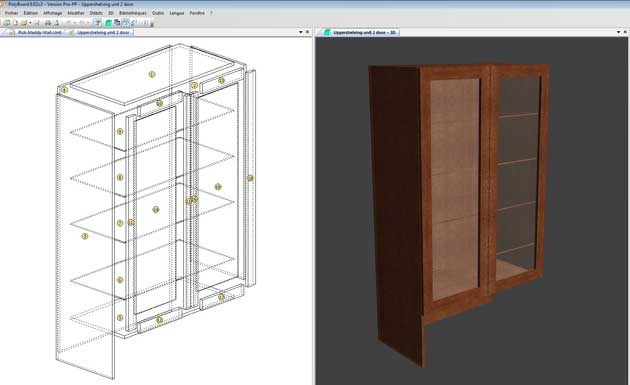Click the print toolbar icon
This screenshot has width=630, height=385.
48,23
